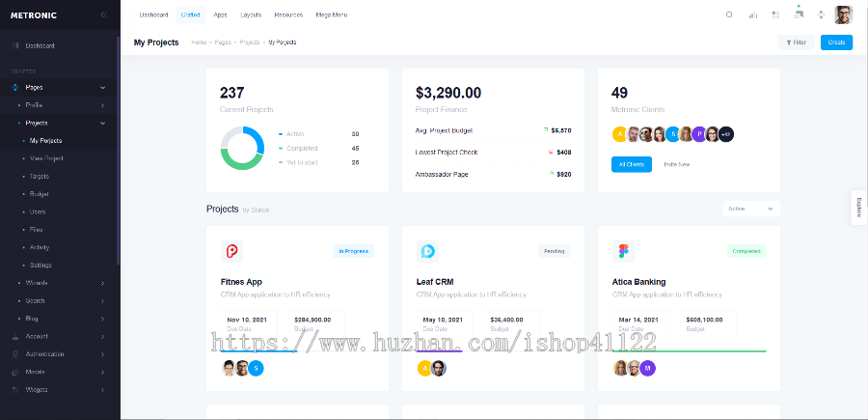The height and width of the screenshot is (420, 868).
Task: Select Settings in the sidebar
Action: [x=41, y=265]
